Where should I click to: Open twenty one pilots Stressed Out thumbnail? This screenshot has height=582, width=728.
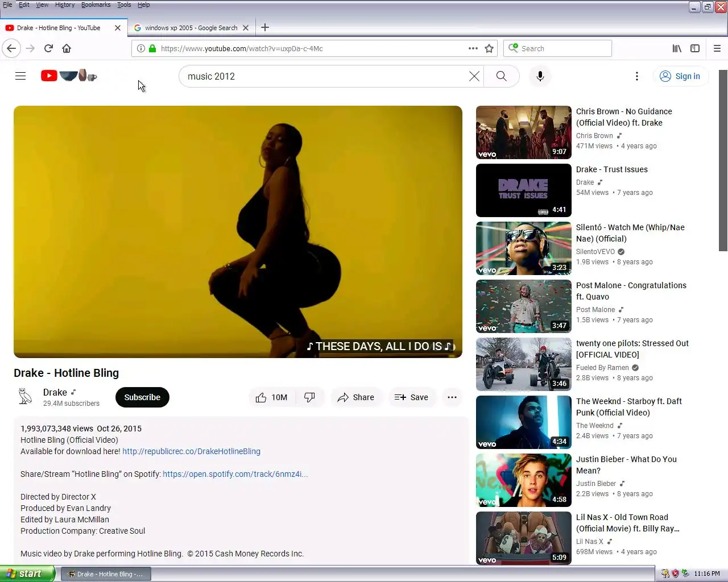524,364
